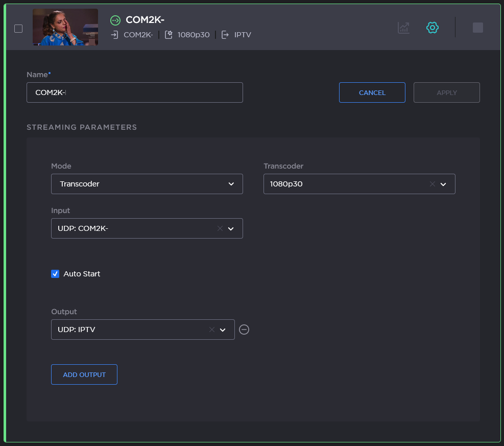504x446 pixels.
Task: Remove the UDP: IPTV output using minus icon
Action: 244,330
